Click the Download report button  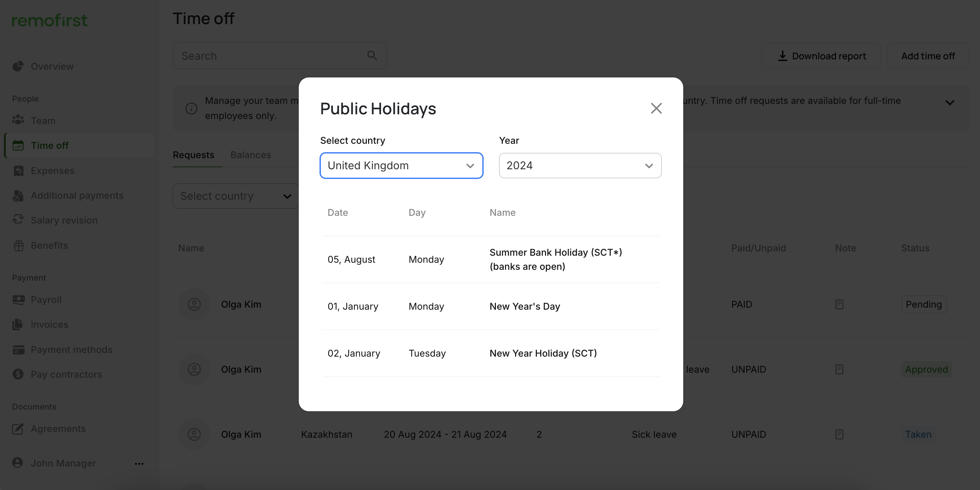pos(821,56)
